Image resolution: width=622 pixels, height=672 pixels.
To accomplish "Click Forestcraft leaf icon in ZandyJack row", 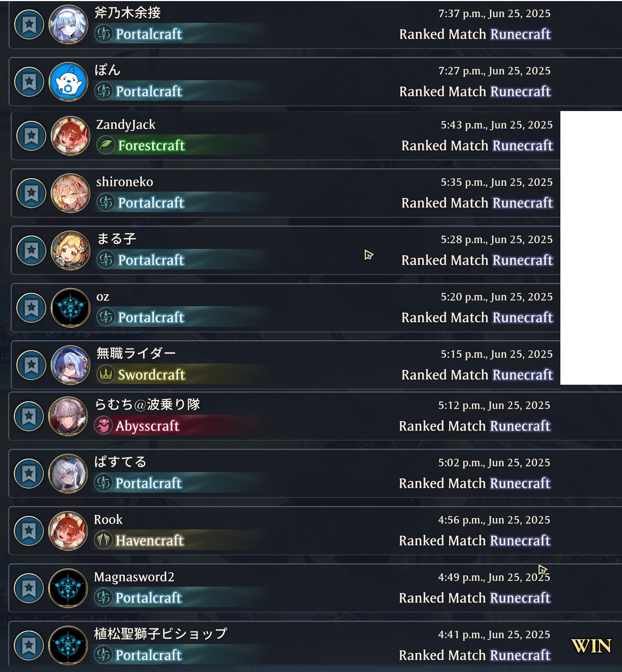I will coord(106,145).
